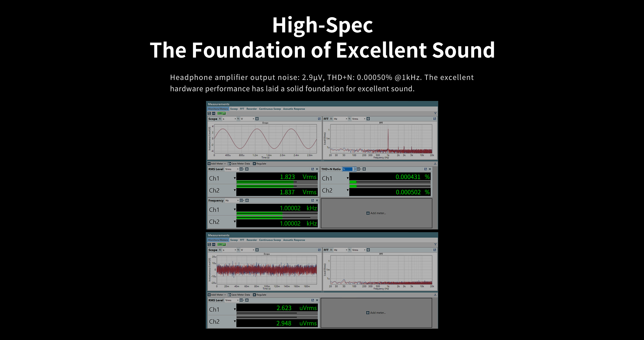Click Add meter in the lower empty slot
This screenshot has width=644, height=340.
tap(376, 313)
